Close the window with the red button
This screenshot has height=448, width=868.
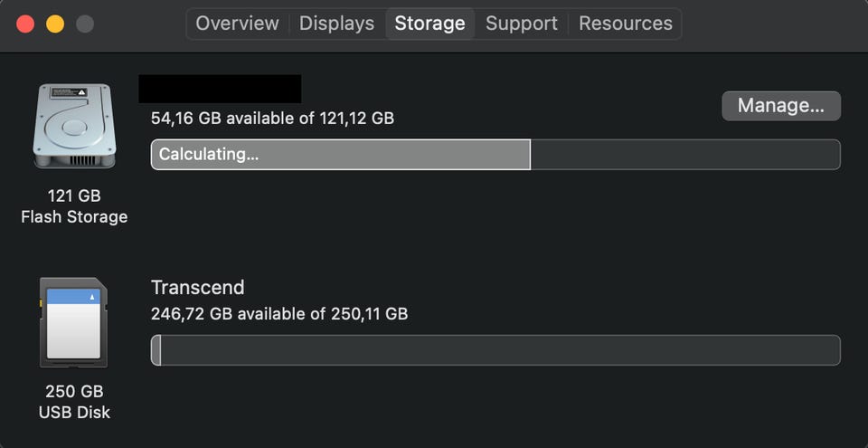(x=25, y=24)
